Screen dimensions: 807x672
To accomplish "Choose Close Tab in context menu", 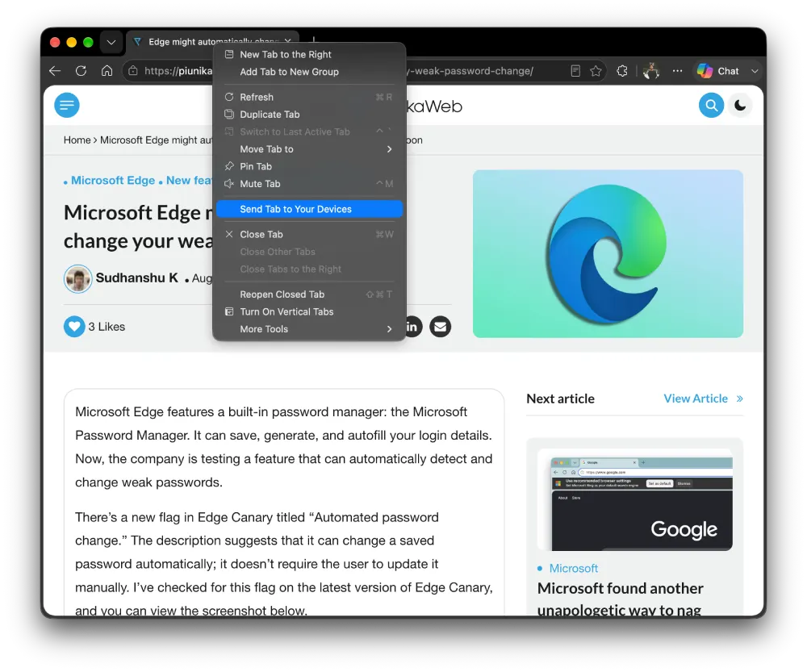I will click(x=309, y=235).
